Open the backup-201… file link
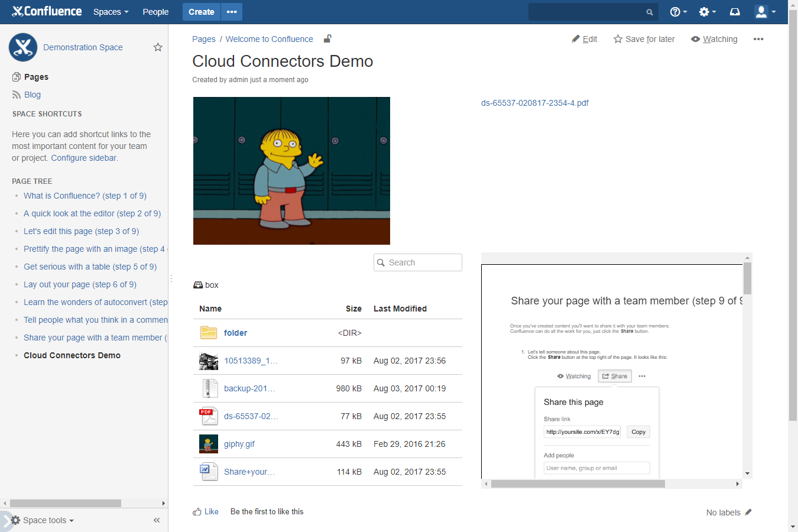 249,388
